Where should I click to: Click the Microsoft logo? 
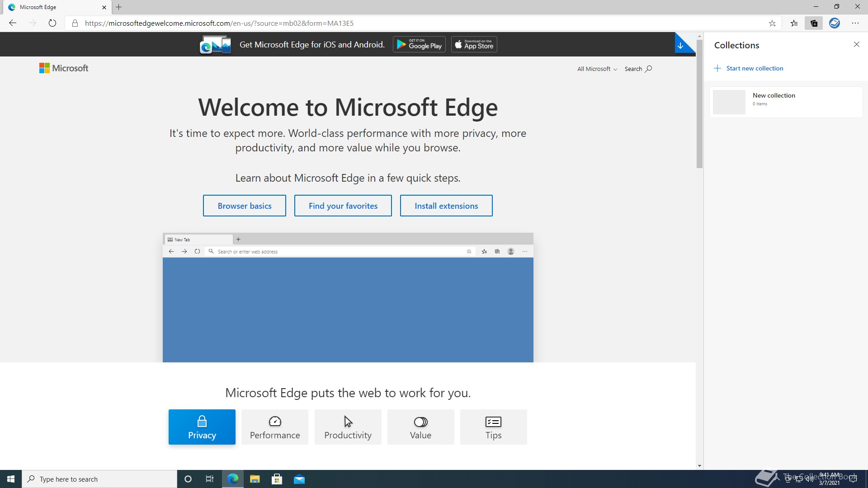coord(64,68)
